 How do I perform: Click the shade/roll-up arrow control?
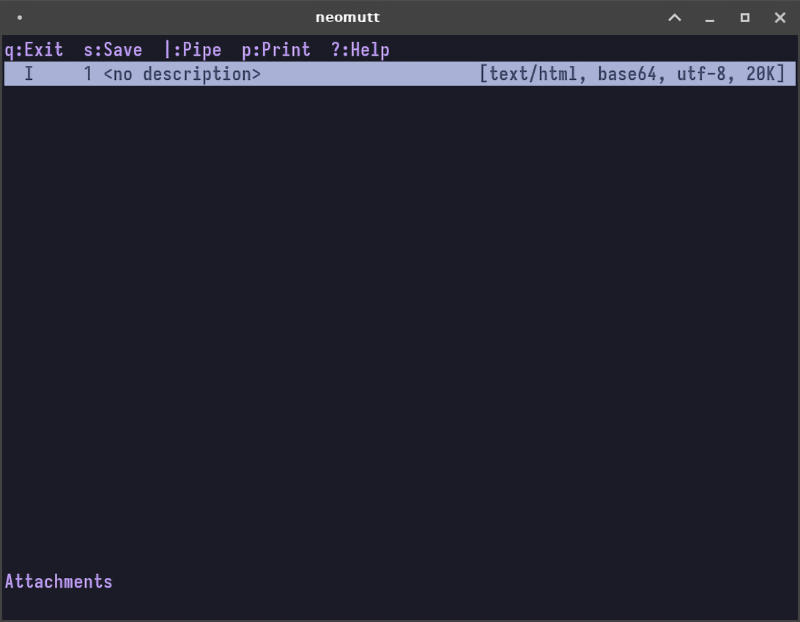click(x=674, y=17)
